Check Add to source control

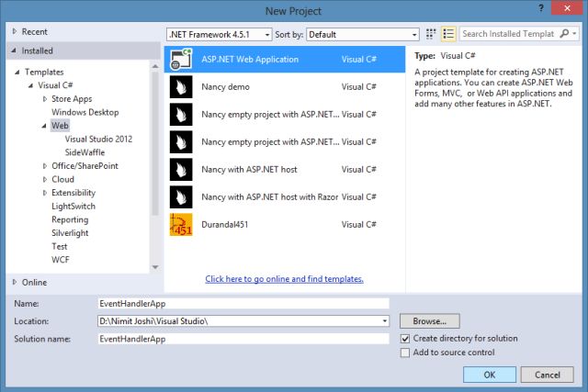405,353
